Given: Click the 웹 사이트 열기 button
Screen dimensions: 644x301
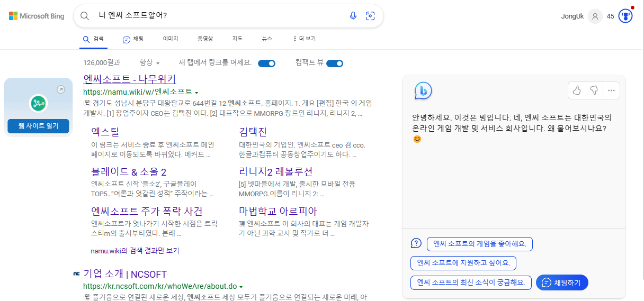Looking at the screenshot, I should 38,126.
